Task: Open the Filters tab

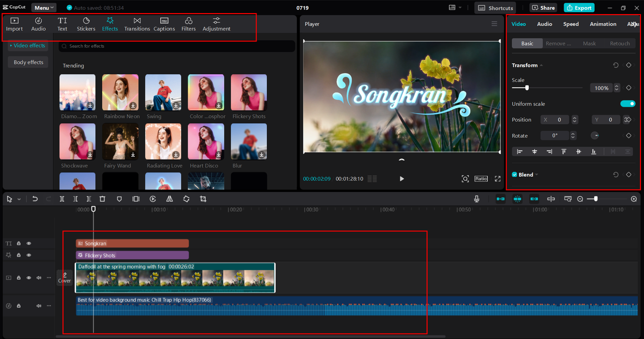Action: [x=189, y=24]
